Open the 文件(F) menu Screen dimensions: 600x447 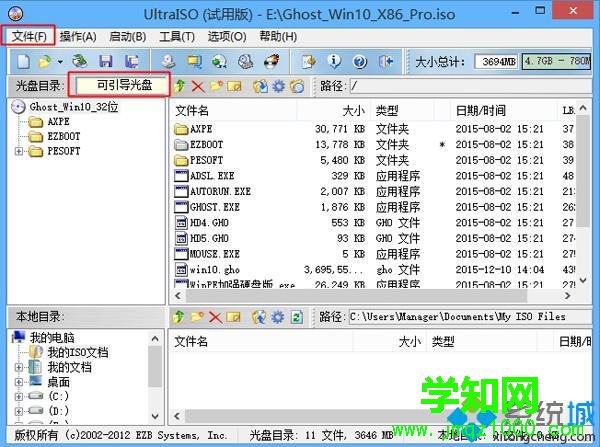pos(29,36)
